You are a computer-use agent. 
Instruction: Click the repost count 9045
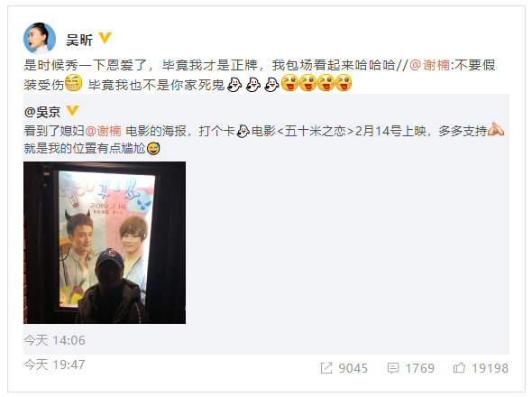tap(353, 368)
